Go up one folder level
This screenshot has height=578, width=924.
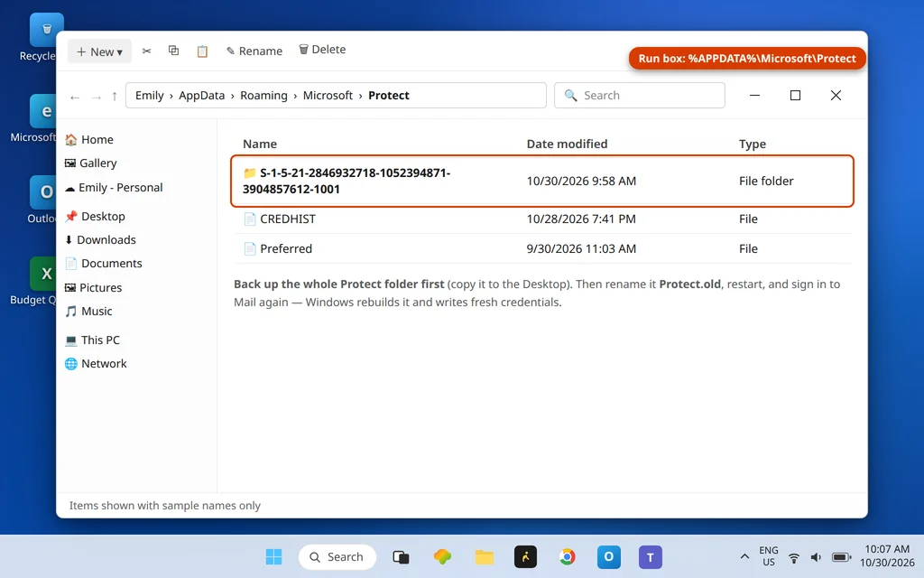[x=115, y=96]
